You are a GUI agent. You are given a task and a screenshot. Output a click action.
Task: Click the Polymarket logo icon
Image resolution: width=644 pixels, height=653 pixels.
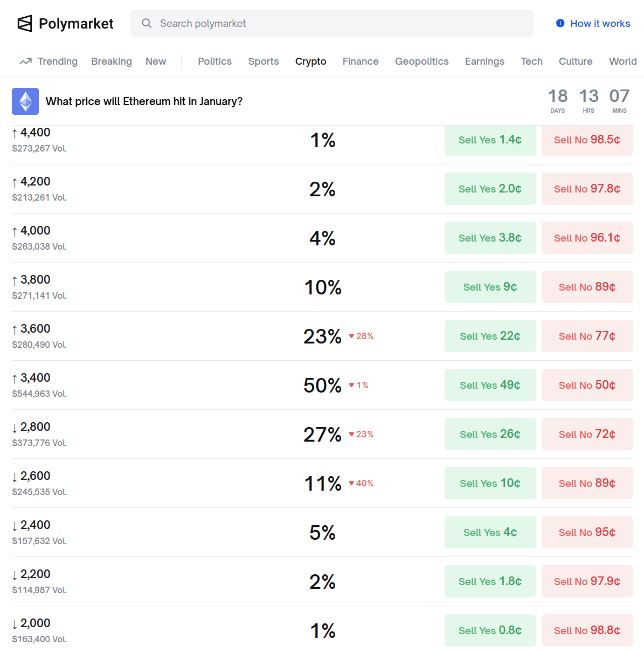[x=25, y=24]
